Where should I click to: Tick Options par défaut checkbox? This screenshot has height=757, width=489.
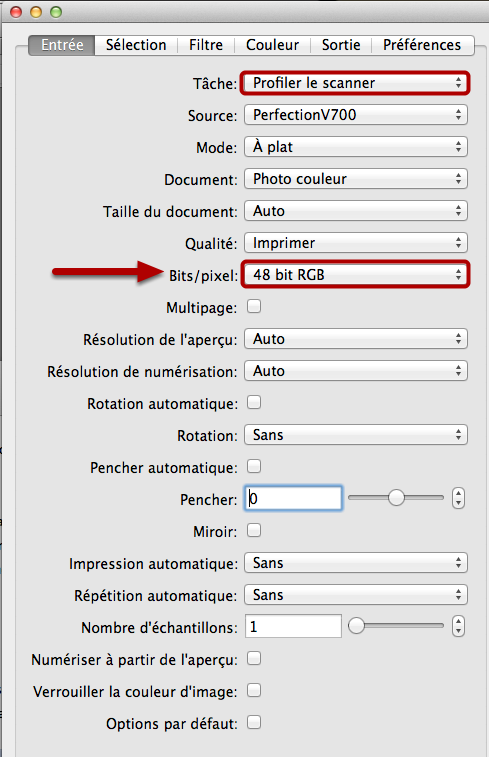point(254,722)
